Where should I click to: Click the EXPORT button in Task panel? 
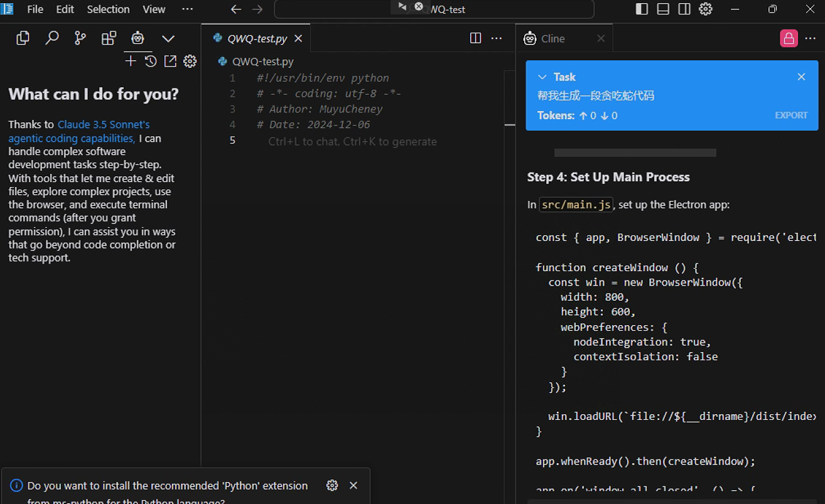tap(791, 115)
